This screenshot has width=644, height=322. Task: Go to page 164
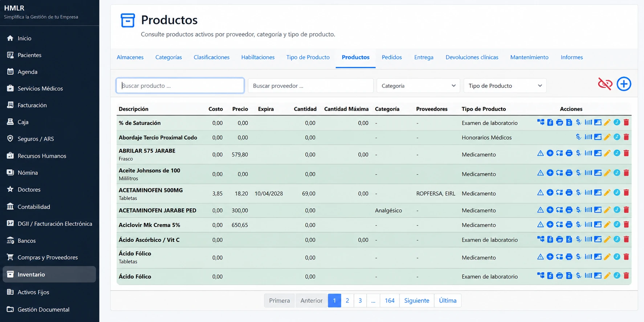click(390, 301)
